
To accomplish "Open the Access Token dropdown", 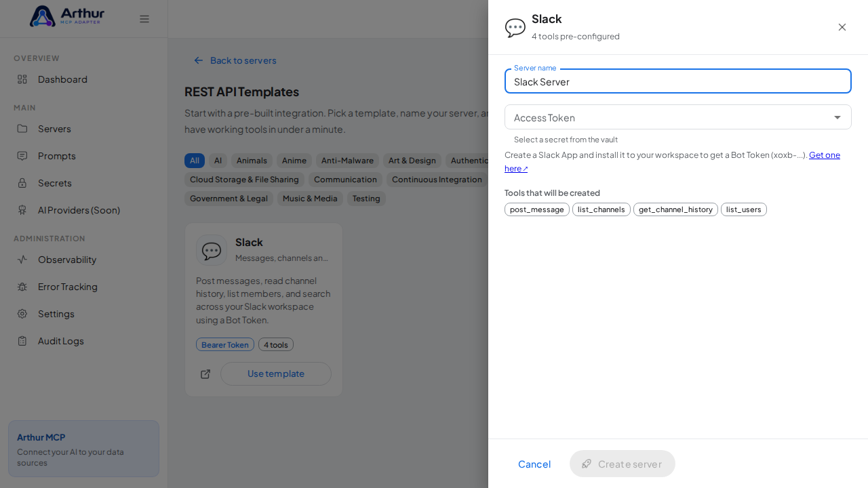I will tap(678, 117).
